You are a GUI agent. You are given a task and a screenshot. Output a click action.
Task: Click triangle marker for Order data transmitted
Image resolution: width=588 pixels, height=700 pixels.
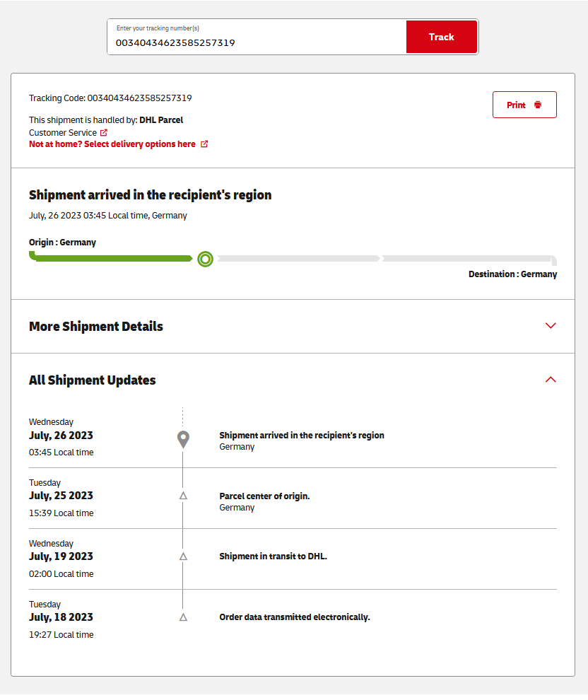183,617
